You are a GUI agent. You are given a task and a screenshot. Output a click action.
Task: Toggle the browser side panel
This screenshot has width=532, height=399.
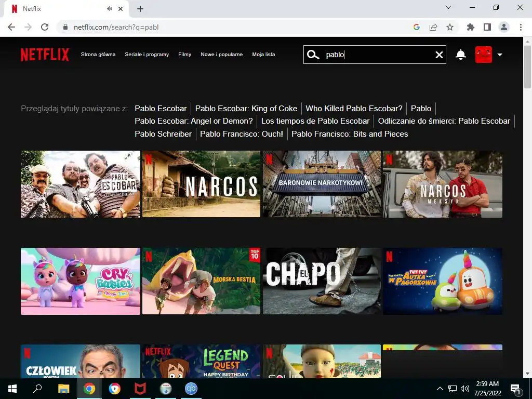tap(487, 27)
